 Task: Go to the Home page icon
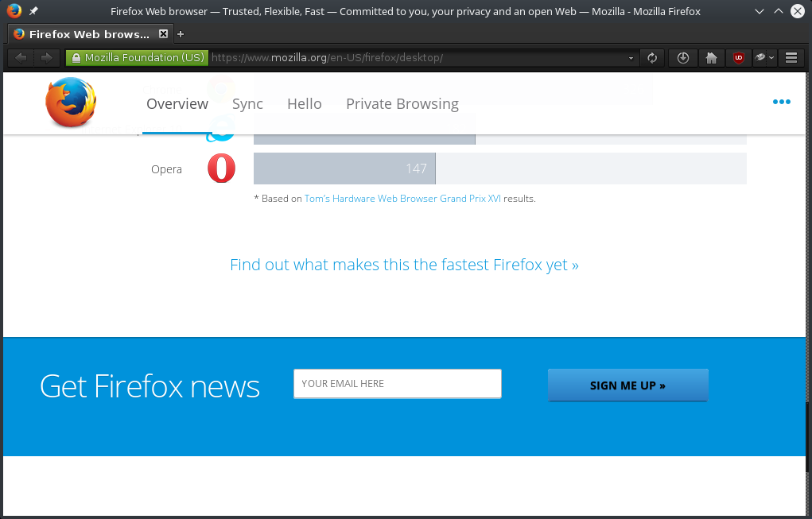point(712,57)
